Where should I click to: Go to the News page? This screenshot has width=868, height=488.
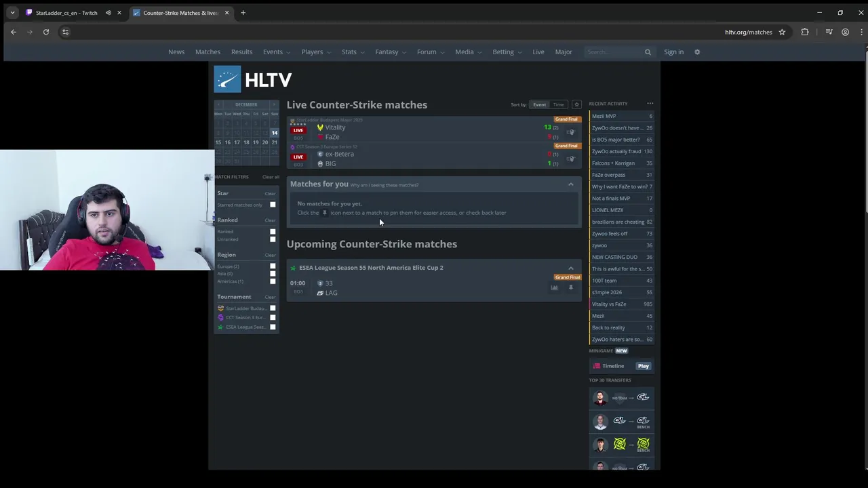pos(176,52)
